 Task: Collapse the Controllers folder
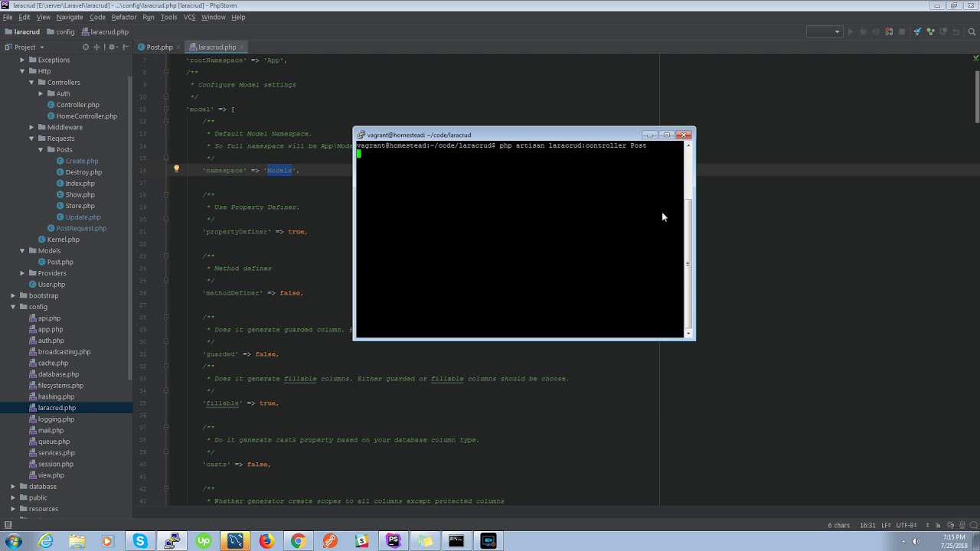tap(31, 83)
